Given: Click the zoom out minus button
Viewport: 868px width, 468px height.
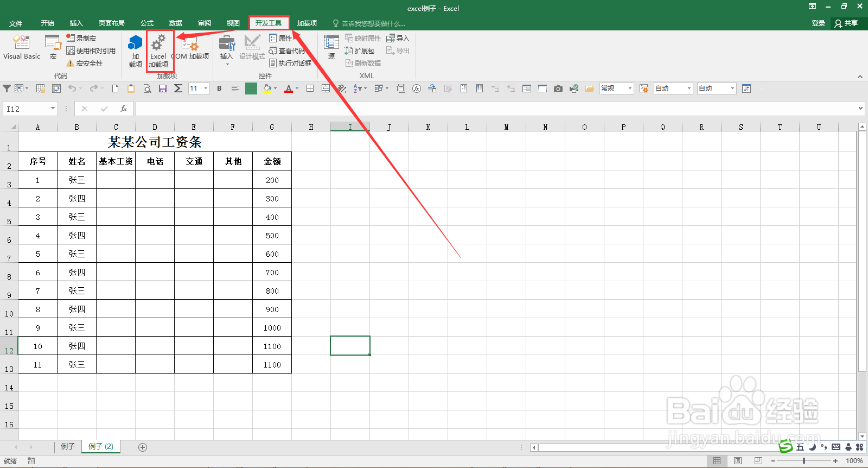Looking at the screenshot, I should click(x=773, y=461).
